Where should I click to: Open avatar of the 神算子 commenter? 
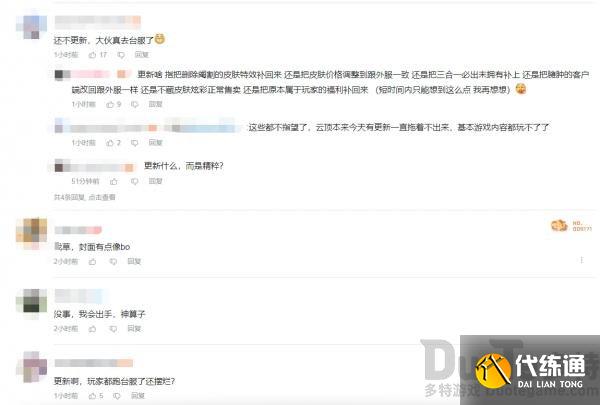[32, 304]
